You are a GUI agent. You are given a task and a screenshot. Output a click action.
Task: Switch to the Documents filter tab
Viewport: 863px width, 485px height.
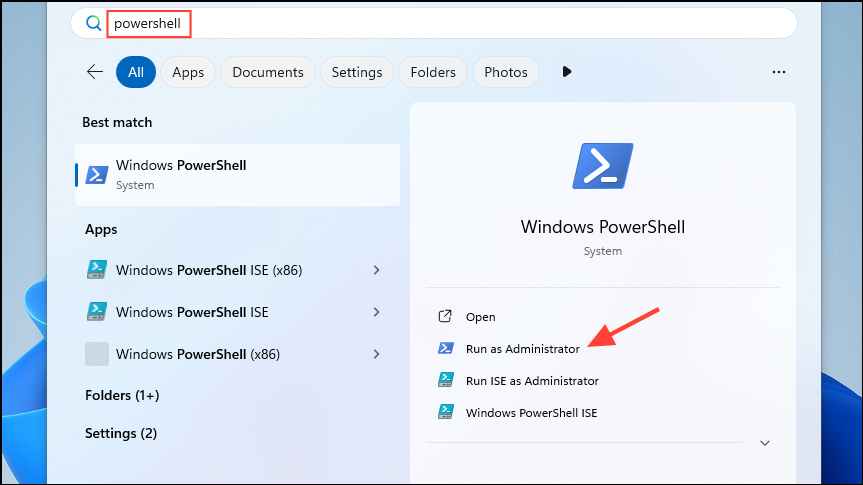[x=267, y=72]
